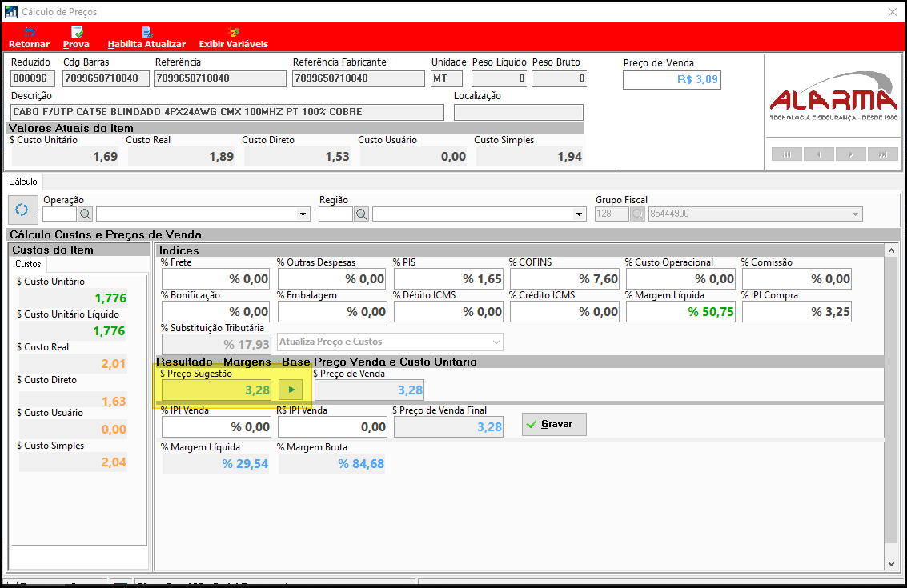
Task: Click Descrição field with CABO F/UTP
Action: pyautogui.click(x=227, y=112)
